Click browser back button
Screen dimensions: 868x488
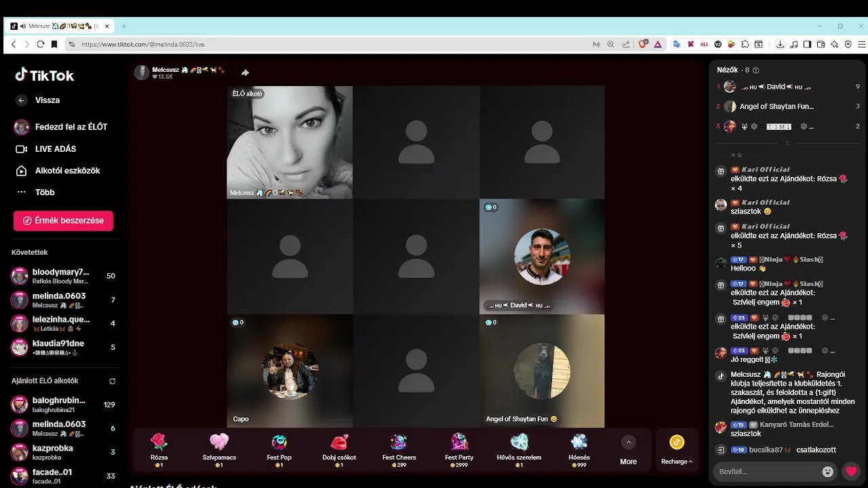14,44
